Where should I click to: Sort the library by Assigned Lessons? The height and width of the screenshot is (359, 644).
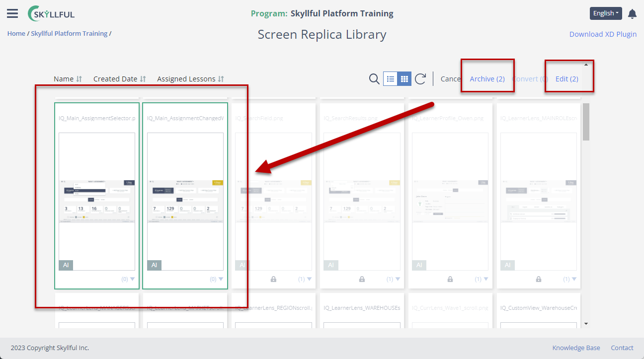coord(191,79)
